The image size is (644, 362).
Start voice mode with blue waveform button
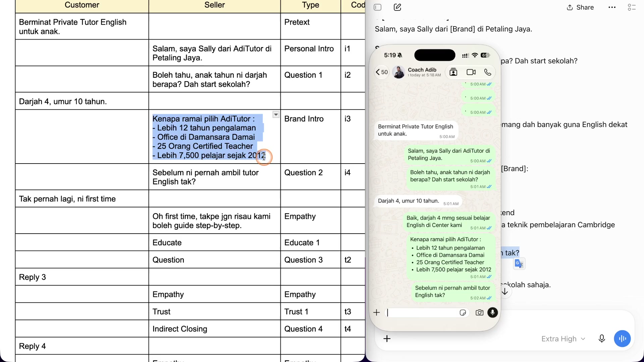pos(623,339)
